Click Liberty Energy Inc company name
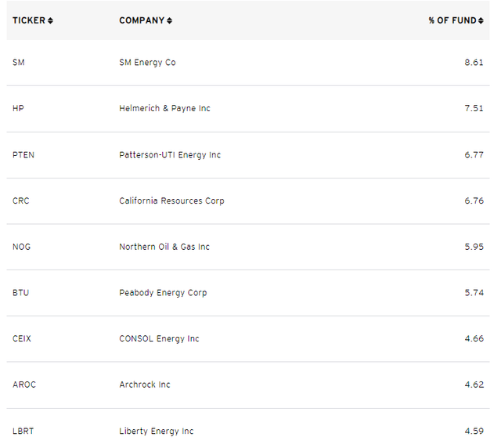The height and width of the screenshot is (448, 501). 156,431
